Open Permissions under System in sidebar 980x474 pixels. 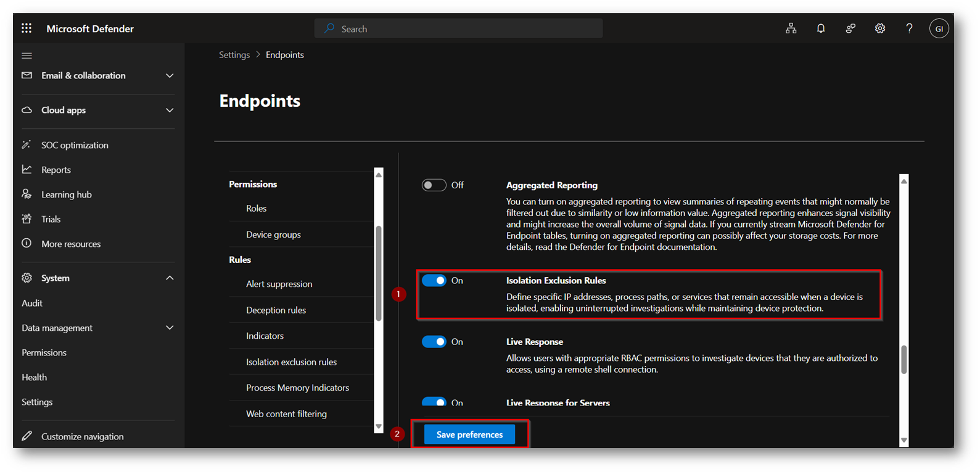44,352
